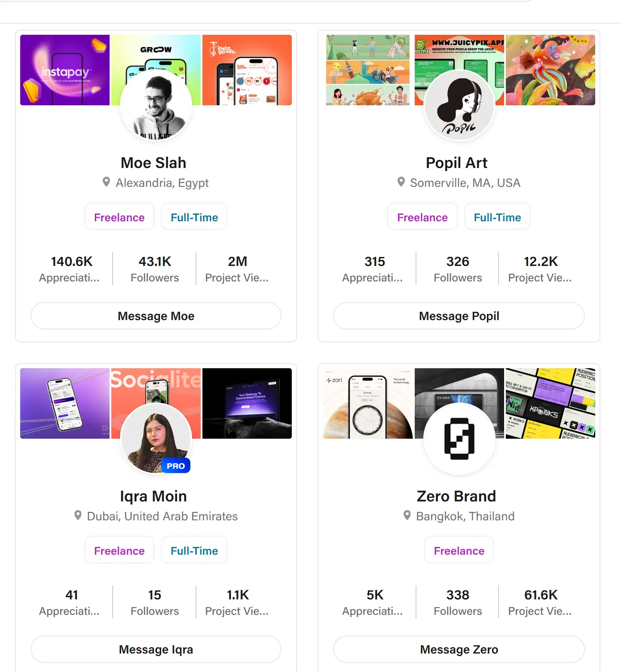Click Popil Art's Full-Time tag

497,217
